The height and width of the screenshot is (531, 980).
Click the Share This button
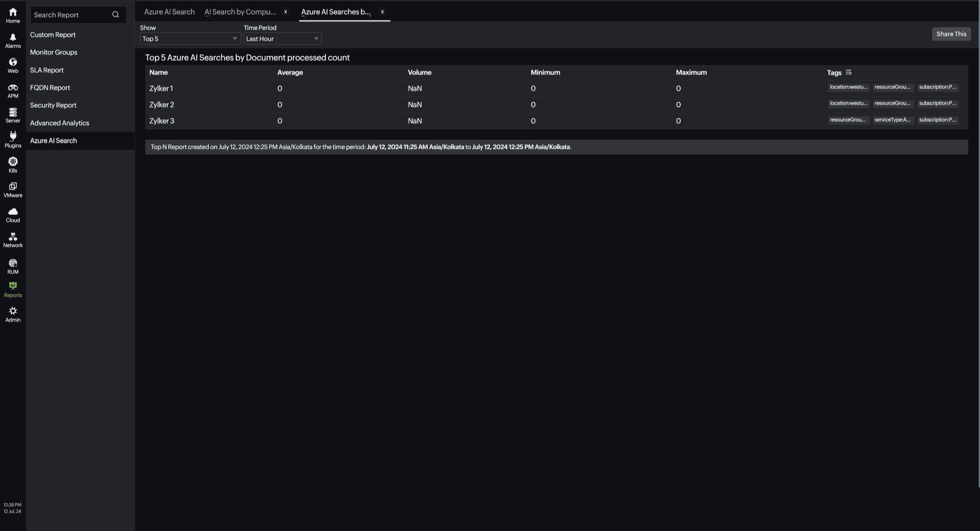point(951,33)
